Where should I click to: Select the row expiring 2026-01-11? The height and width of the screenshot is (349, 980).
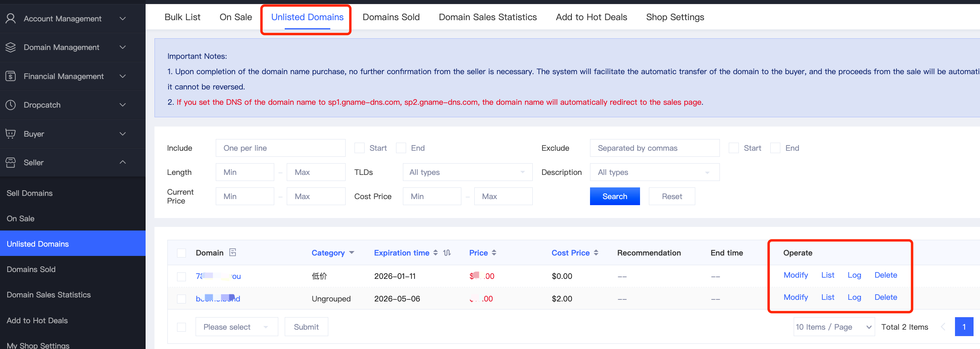(x=181, y=276)
